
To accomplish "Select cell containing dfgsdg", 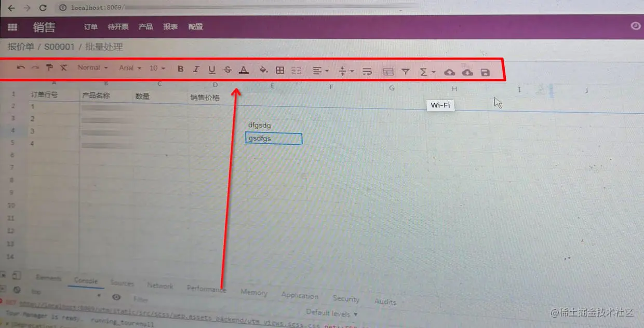I will coord(273,125).
